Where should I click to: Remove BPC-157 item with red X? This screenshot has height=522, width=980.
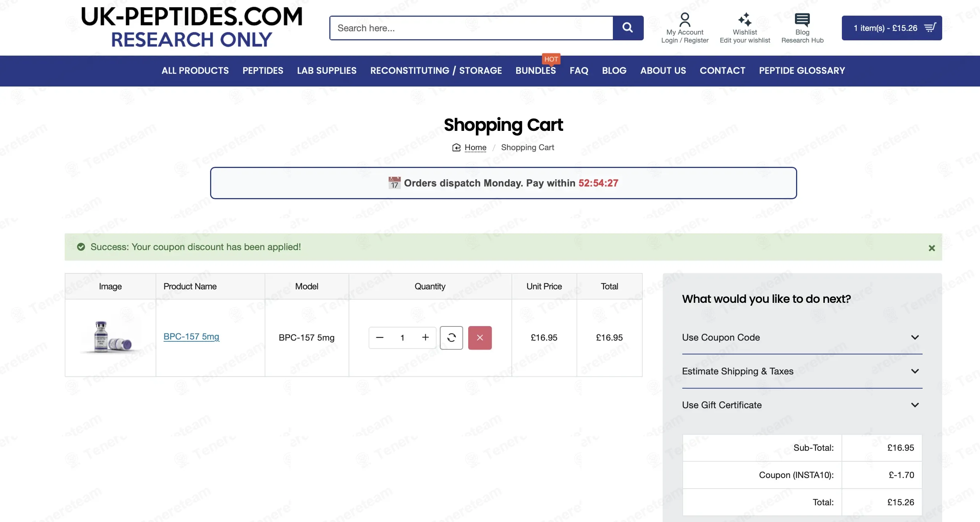click(480, 337)
